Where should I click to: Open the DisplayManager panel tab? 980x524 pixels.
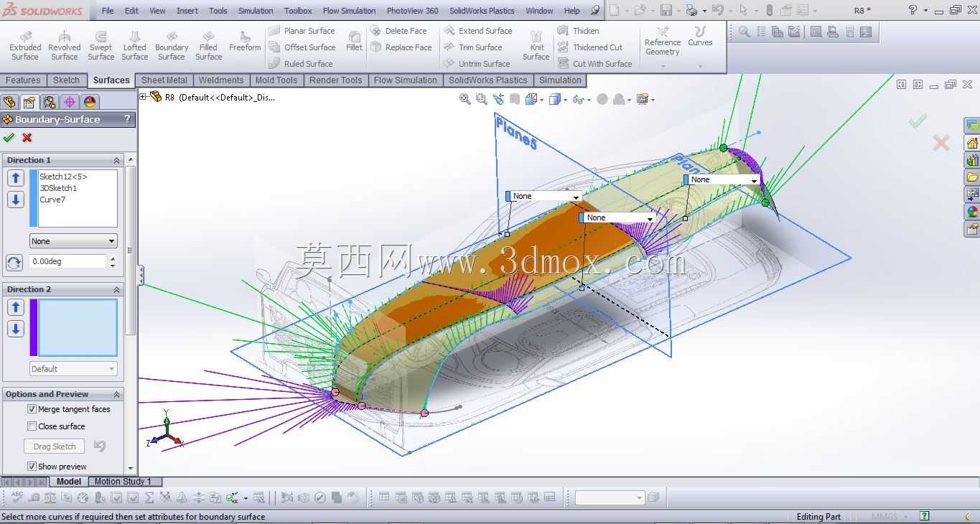89,102
